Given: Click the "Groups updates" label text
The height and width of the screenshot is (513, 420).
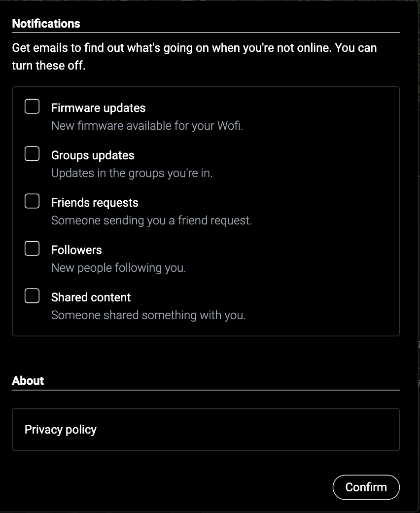Looking at the screenshot, I should (x=93, y=155).
